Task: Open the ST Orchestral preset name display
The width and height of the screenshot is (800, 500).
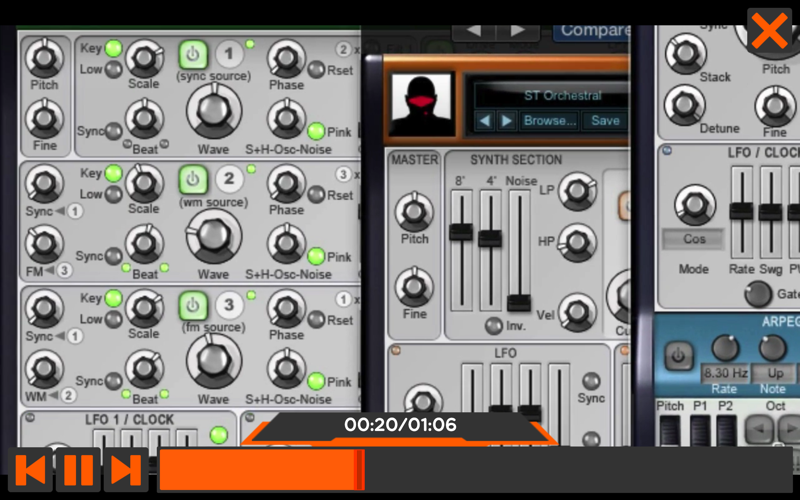Action: tap(553, 95)
